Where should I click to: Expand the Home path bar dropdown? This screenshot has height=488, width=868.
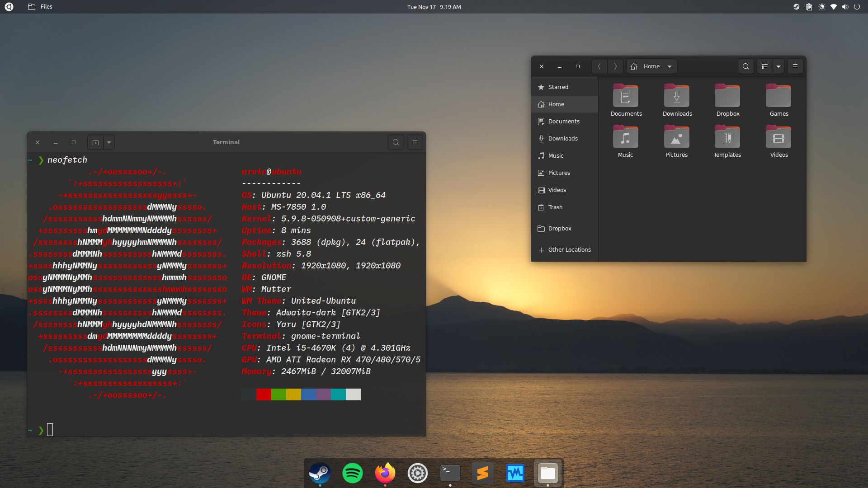[x=670, y=66]
